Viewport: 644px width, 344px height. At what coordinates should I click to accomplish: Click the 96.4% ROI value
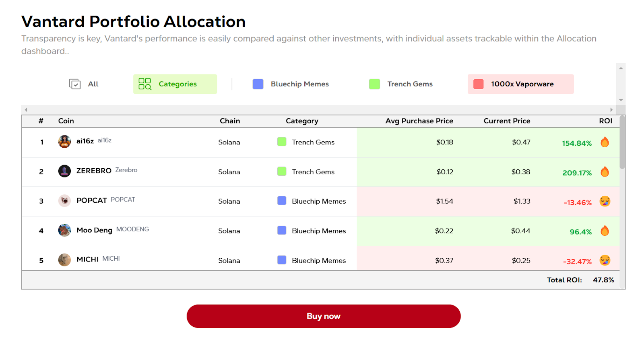581,232
